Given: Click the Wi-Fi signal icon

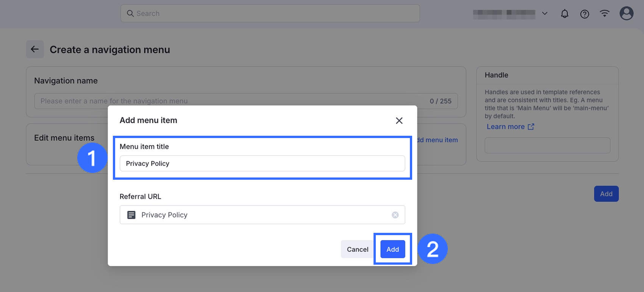Looking at the screenshot, I should tap(605, 14).
